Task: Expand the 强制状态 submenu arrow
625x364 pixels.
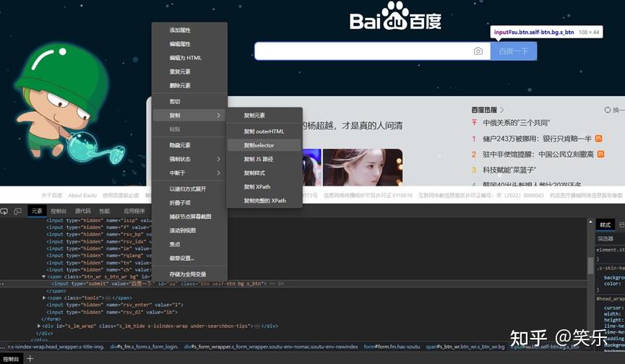Action: tap(218, 160)
